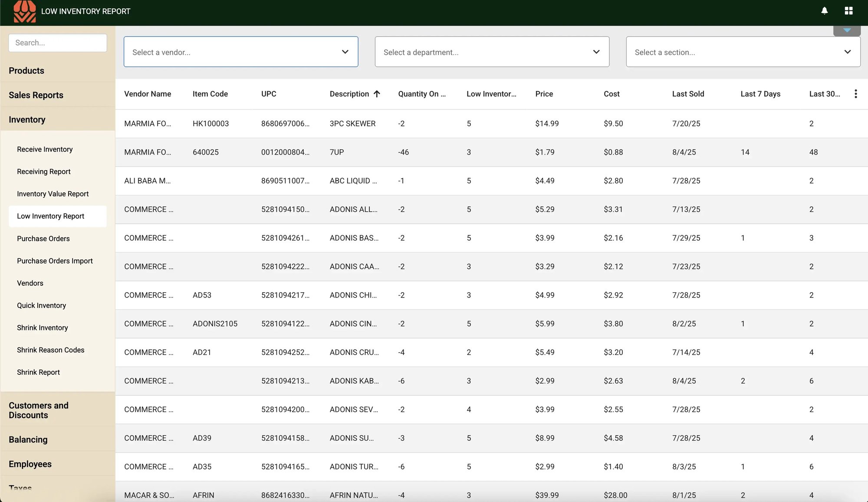
Task: Open the apps grid icon
Action: [848, 10]
